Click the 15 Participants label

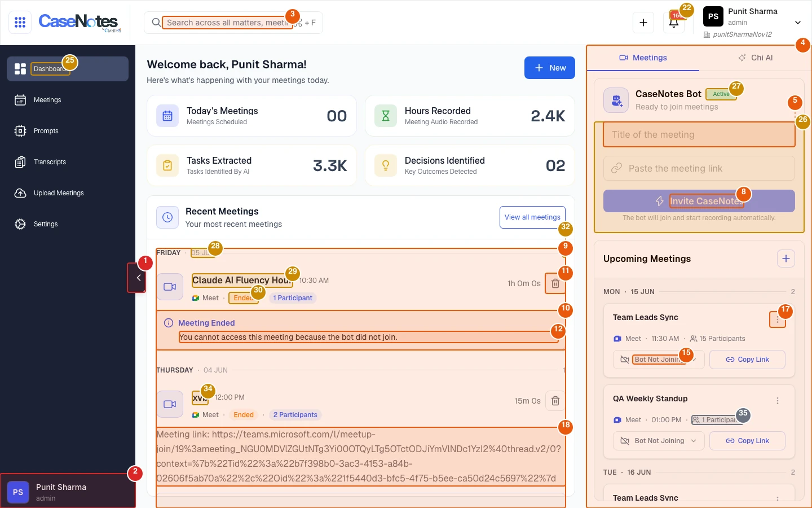(718, 339)
